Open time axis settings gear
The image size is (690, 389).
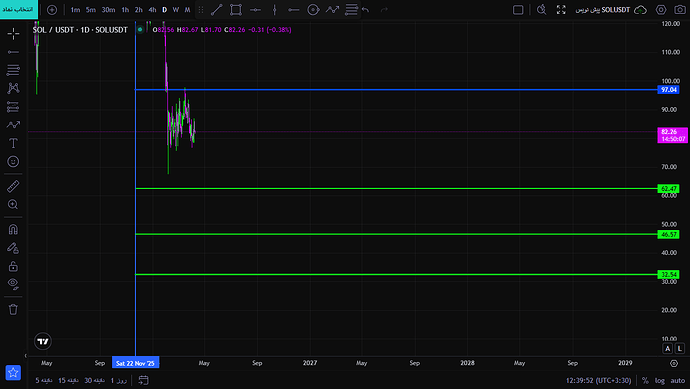pos(674,363)
